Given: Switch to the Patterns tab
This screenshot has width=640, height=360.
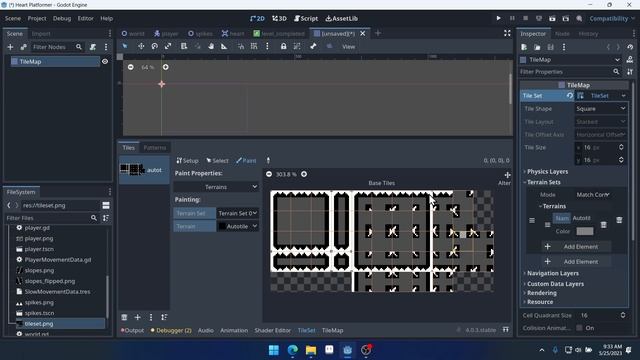Looking at the screenshot, I should tap(155, 148).
